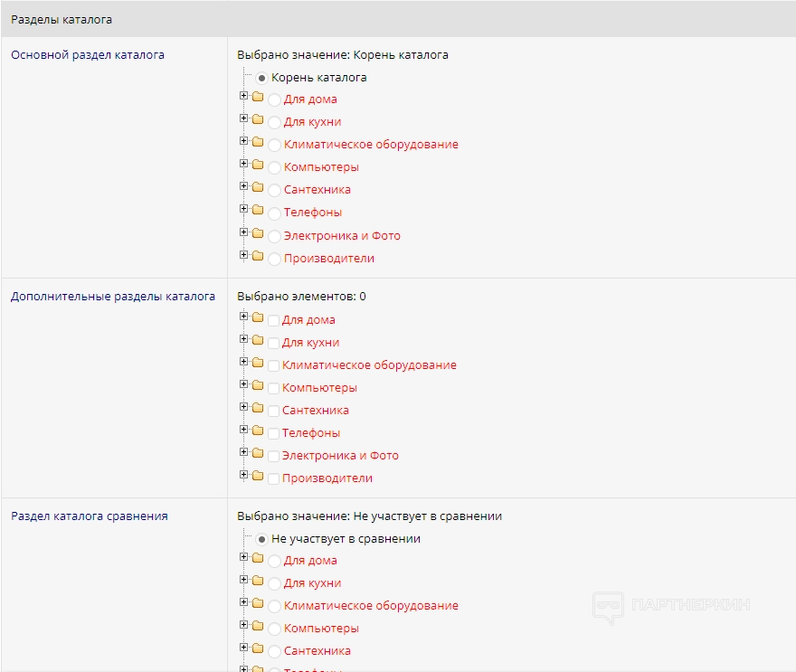
Task: Click Электроника и Фото link in main section
Action: tap(342, 236)
